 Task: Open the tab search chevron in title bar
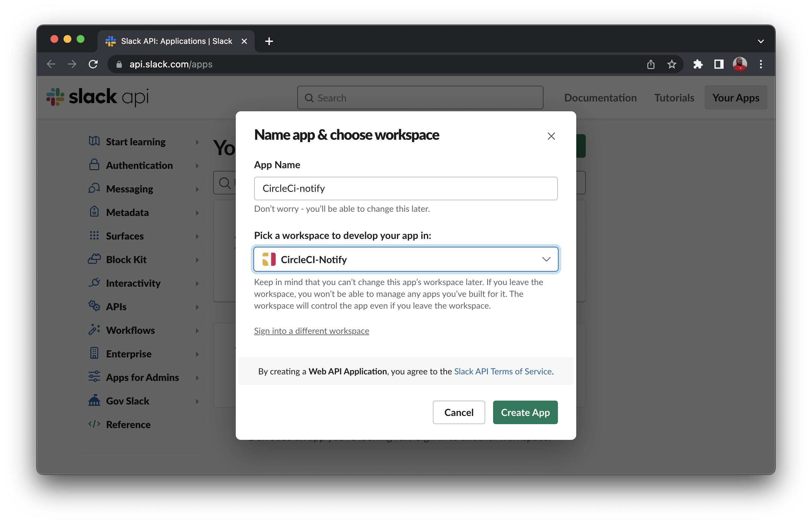(761, 42)
